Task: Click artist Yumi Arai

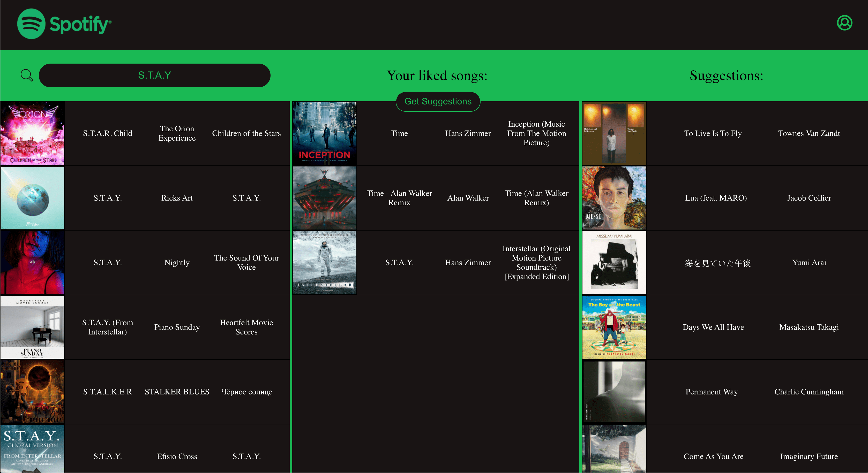Action: [809, 263]
